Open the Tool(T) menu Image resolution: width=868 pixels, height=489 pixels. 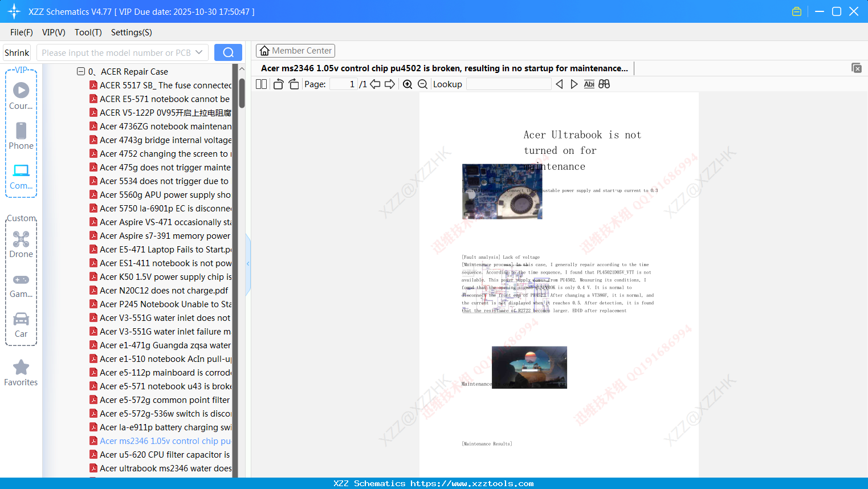pos(88,32)
